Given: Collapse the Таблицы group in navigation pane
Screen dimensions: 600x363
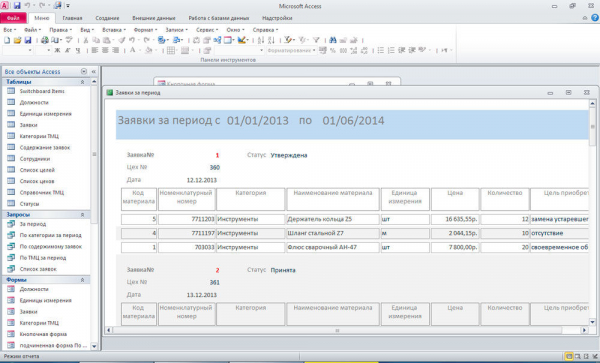Looking at the screenshot, I should pyautogui.click(x=82, y=82).
